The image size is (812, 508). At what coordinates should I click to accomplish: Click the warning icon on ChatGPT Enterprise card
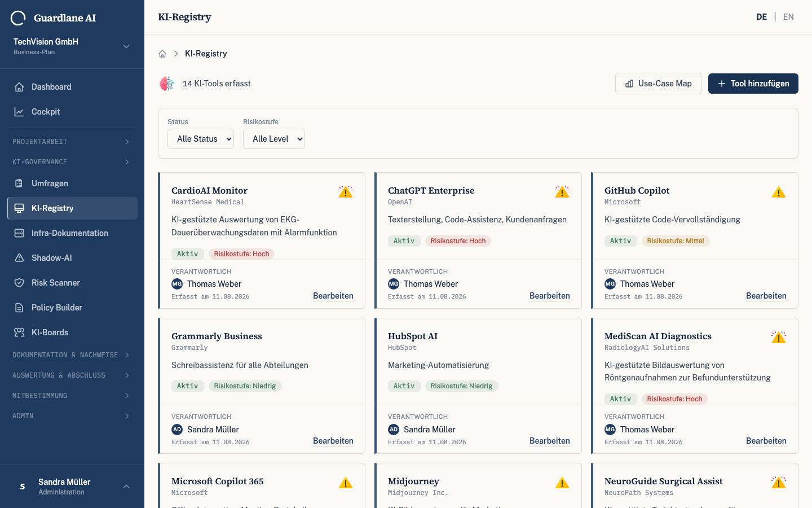(562, 192)
